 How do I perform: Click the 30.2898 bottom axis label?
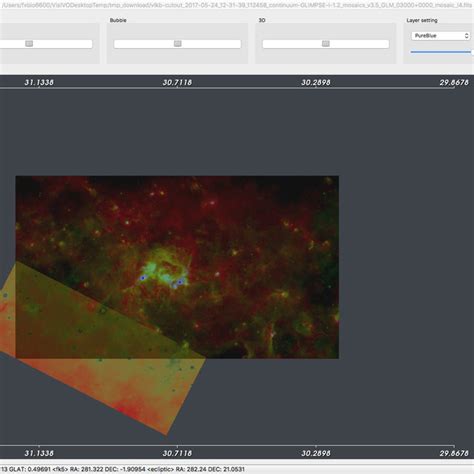[316, 453]
